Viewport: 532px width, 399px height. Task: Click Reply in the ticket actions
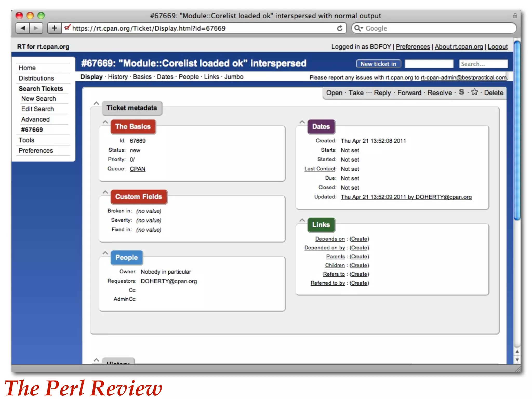[x=382, y=93]
